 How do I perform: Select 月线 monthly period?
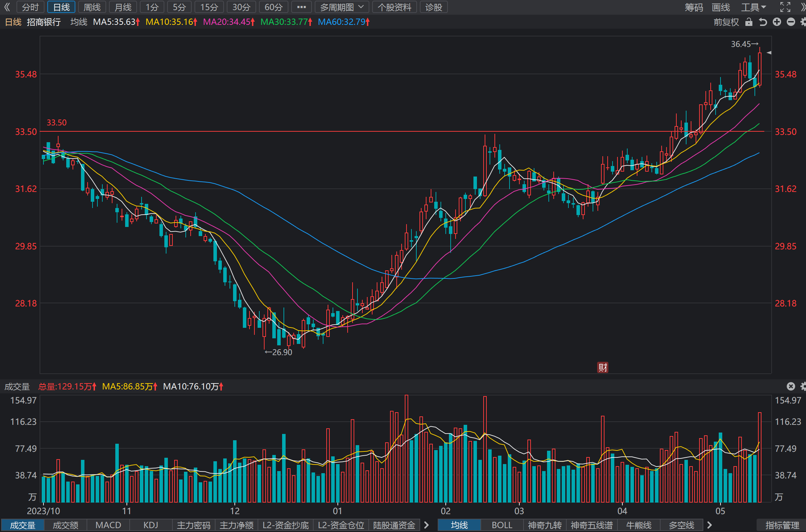(123, 7)
